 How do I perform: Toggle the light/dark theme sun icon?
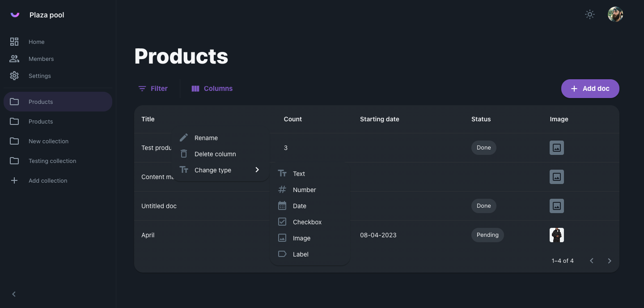pyautogui.click(x=590, y=14)
